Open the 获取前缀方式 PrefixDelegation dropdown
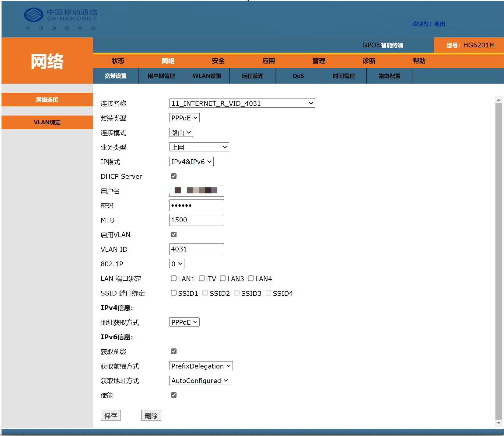This screenshot has height=436, width=504. click(x=201, y=366)
